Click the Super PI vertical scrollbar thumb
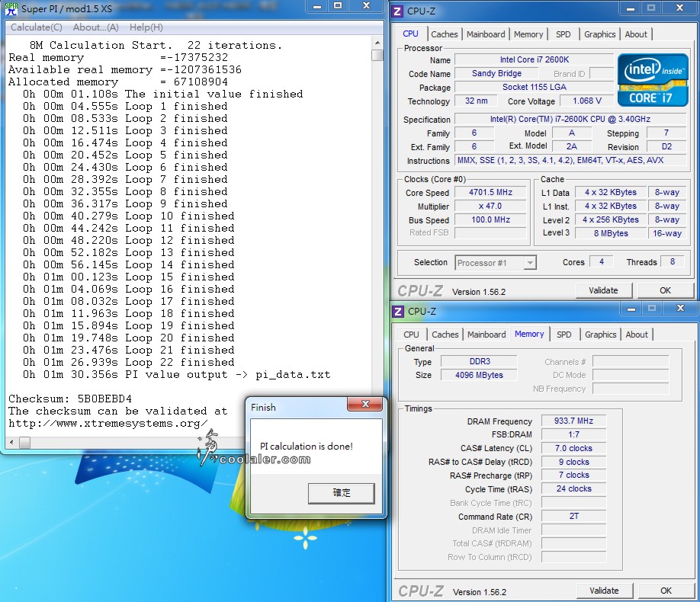 377,56
